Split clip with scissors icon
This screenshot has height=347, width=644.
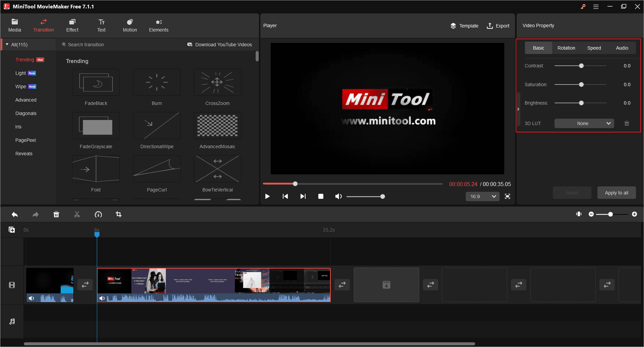(77, 214)
